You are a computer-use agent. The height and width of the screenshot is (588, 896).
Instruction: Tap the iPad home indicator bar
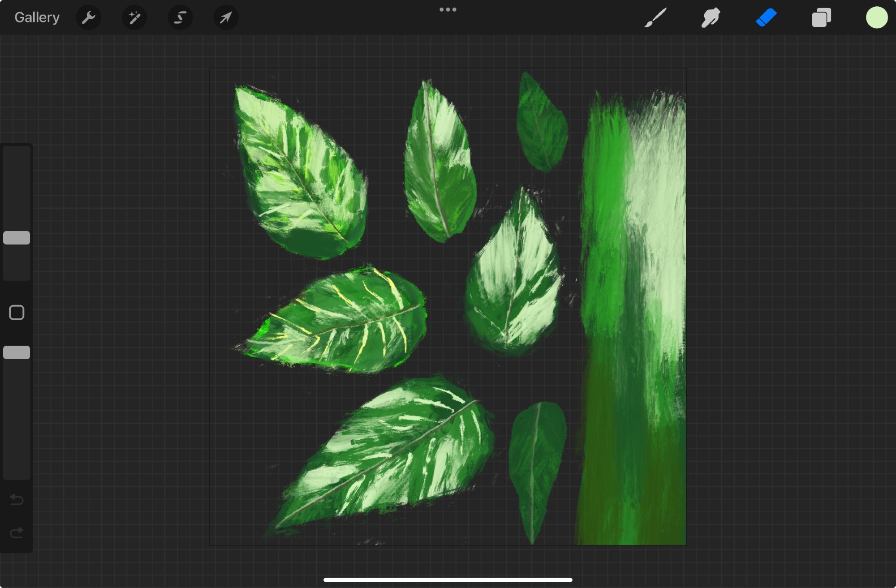(x=448, y=579)
